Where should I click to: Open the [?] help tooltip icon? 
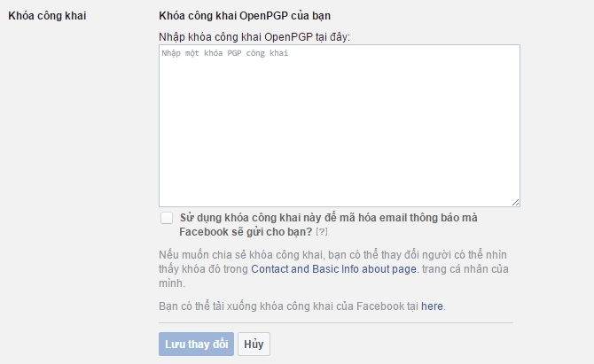click(x=322, y=232)
